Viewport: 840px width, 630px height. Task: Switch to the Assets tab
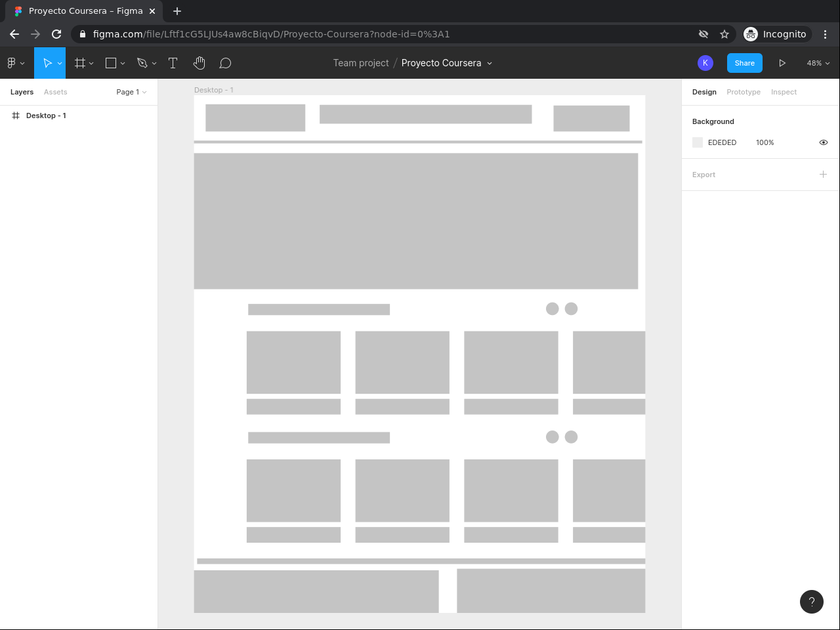pos(56,92)
